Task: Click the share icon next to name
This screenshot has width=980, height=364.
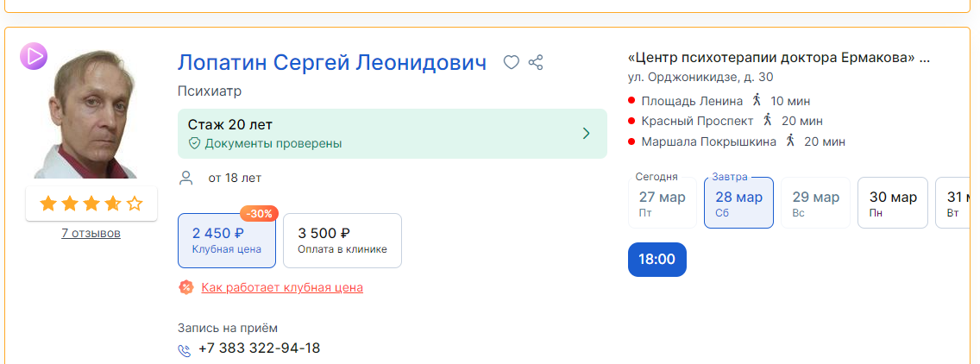Action: coord(536,62)
